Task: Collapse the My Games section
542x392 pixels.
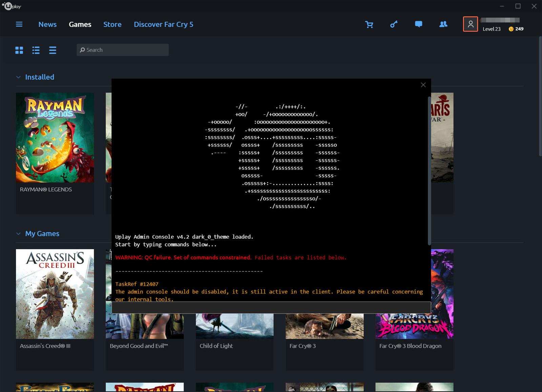Action: [x=18, y=234]
